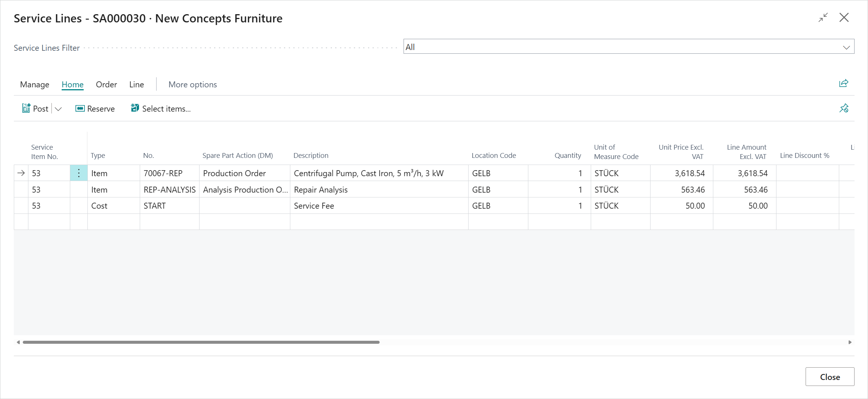This screenshot has width=868, height=399.
Task: Sort by the Quantity column header
Action: pos(567,155)
